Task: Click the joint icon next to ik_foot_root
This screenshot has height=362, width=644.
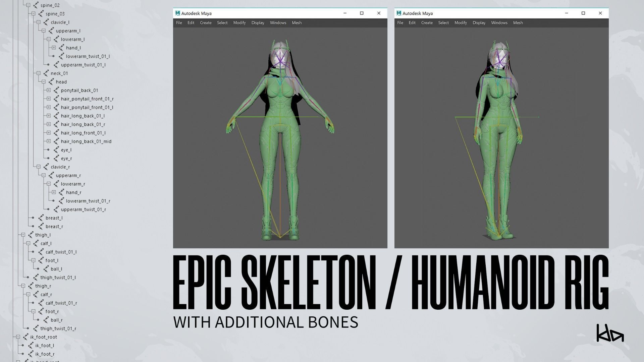Action: pos(25,337)
